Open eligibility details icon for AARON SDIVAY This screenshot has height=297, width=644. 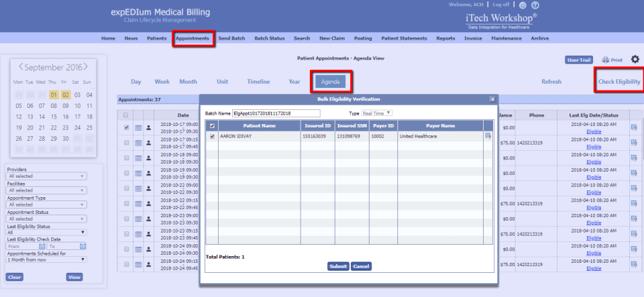click(488, 136)
